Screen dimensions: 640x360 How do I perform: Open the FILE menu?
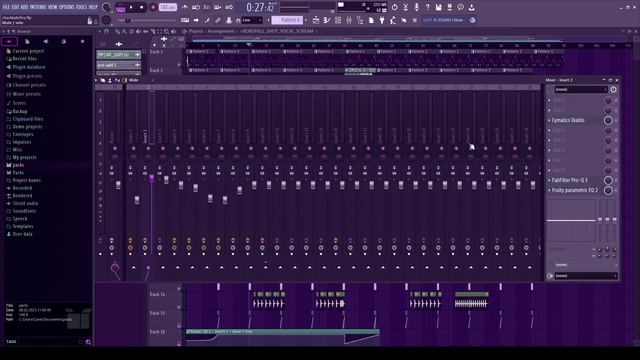(x=6, y=7)
